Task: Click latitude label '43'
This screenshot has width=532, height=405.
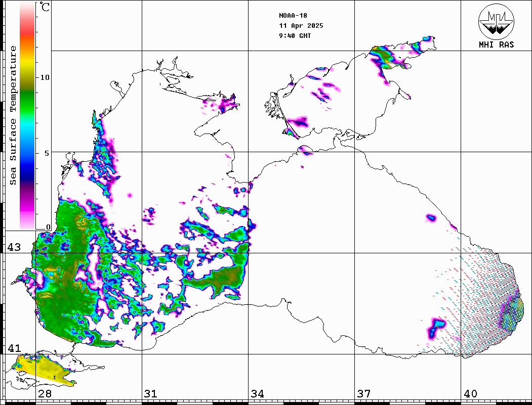Action: 14,247
